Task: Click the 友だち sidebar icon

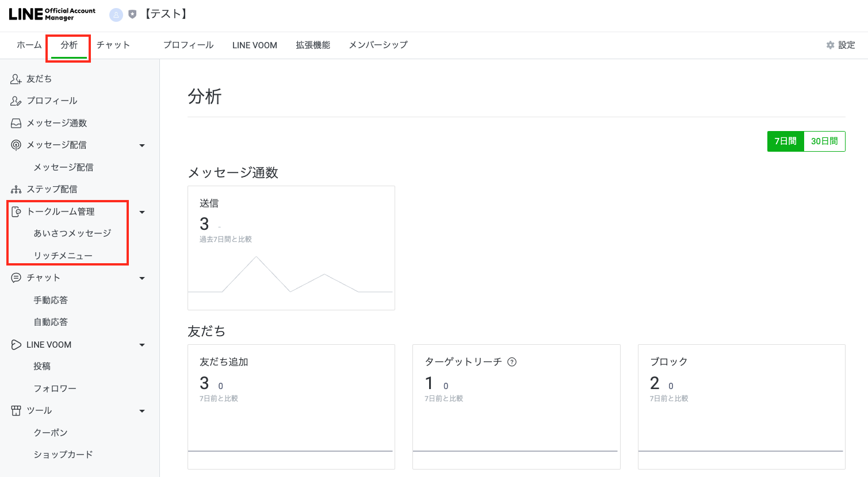Action: [x=16, y=79]
